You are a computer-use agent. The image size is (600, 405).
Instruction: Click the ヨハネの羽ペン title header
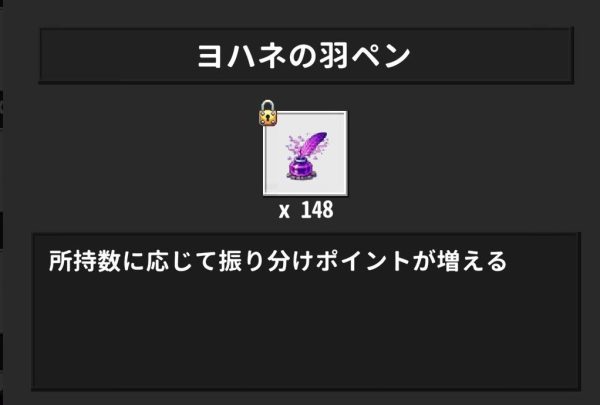point(306,56)
